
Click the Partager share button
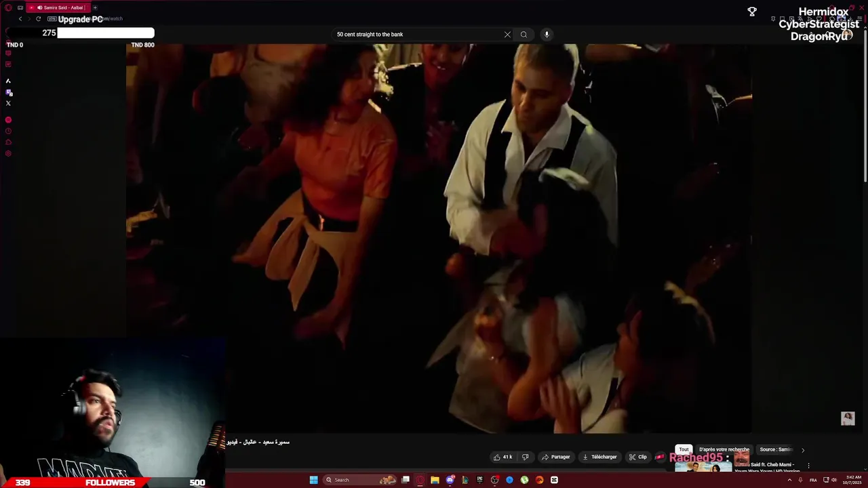[555, 457]
